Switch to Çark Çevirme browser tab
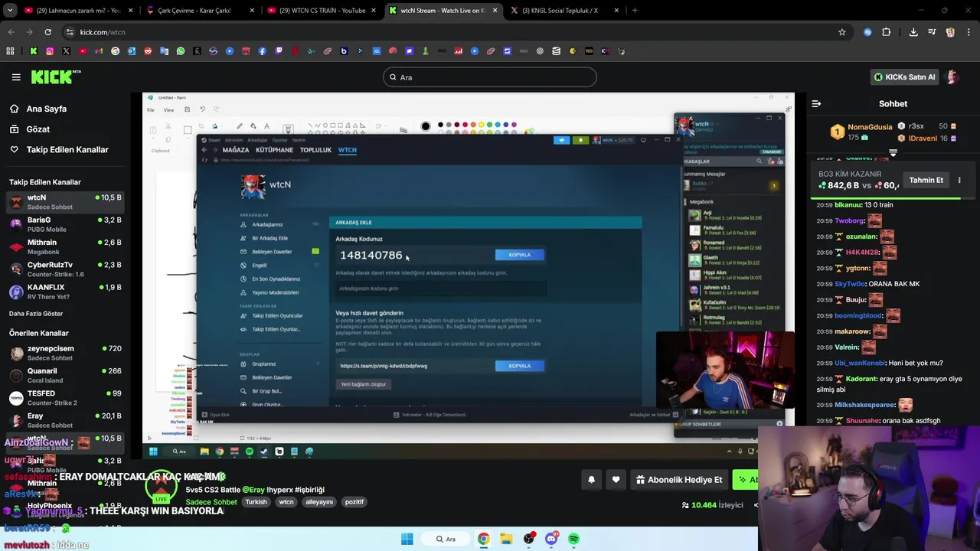 point(201,11)
